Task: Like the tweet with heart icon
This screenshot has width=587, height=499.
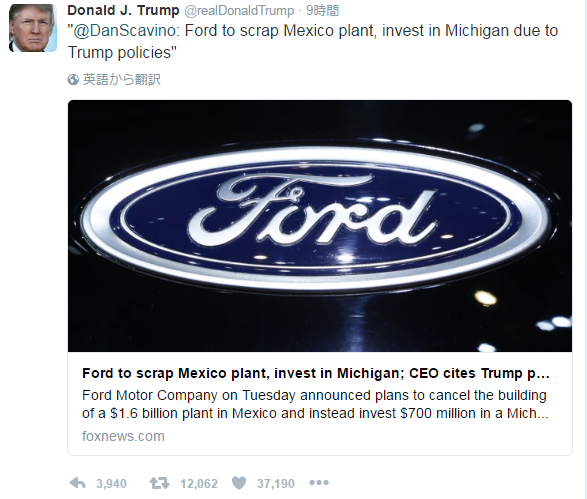Action: click(239, 483)
